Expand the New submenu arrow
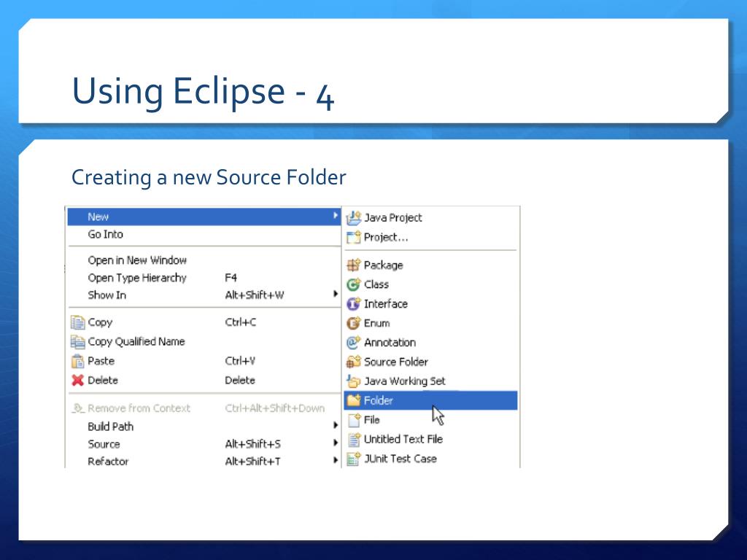 coord(336,216)
